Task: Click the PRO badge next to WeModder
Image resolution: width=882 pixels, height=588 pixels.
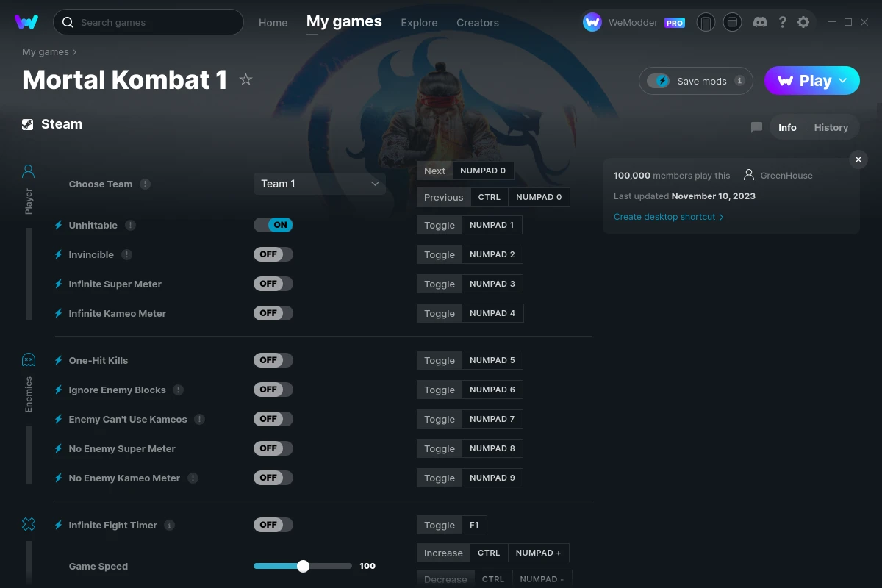Action: coord(675,23)
